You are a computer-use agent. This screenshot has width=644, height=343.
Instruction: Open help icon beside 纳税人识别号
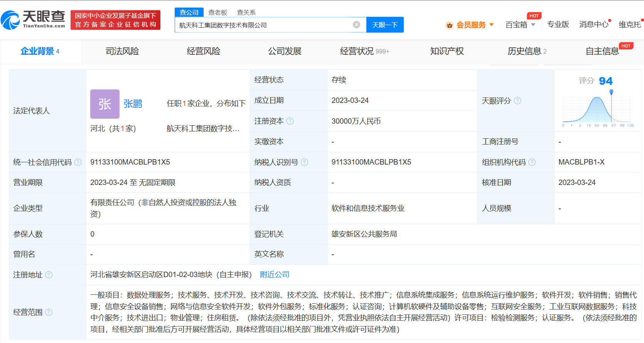[x=305, y=162]
